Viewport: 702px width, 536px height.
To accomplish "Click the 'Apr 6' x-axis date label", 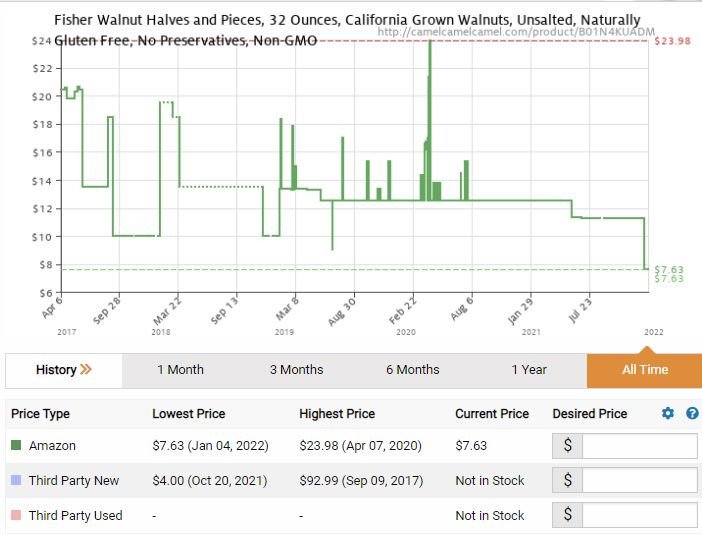I will (x=52, y=307).
